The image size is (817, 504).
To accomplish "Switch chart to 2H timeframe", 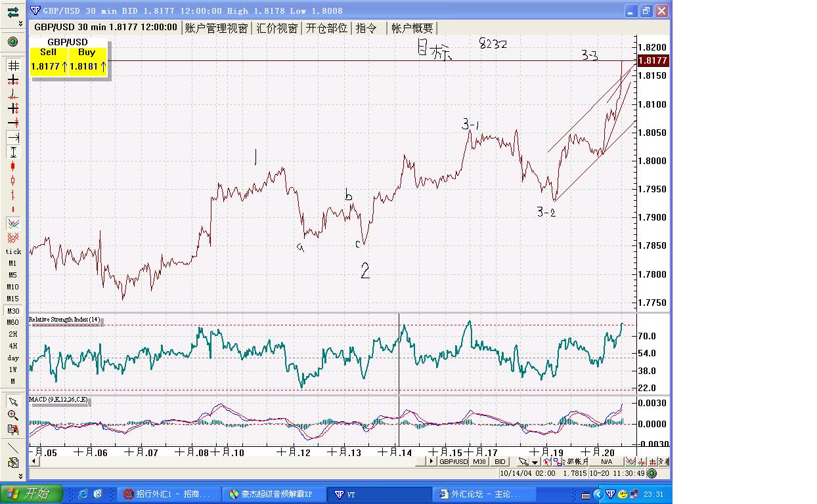I will [x=13, y=334].
